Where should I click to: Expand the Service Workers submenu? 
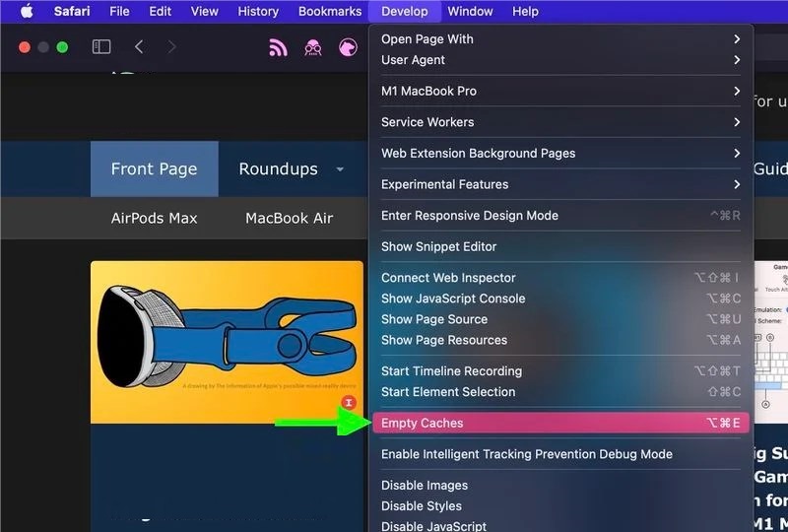tap(560, 122)
